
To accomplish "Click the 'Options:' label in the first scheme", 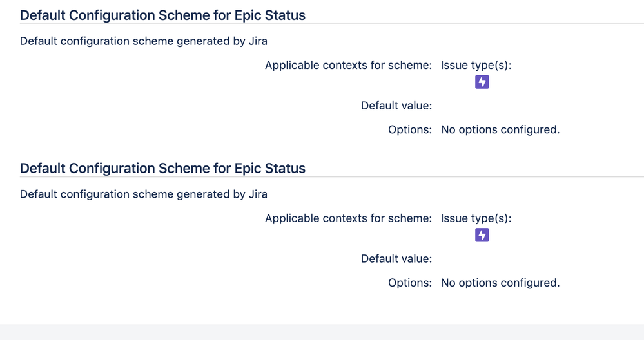I will [410, 129].
